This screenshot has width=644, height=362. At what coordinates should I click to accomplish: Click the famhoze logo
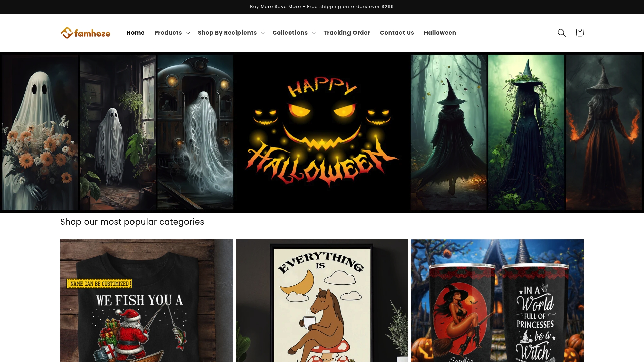pyautogui.click(x=85, y=33)
